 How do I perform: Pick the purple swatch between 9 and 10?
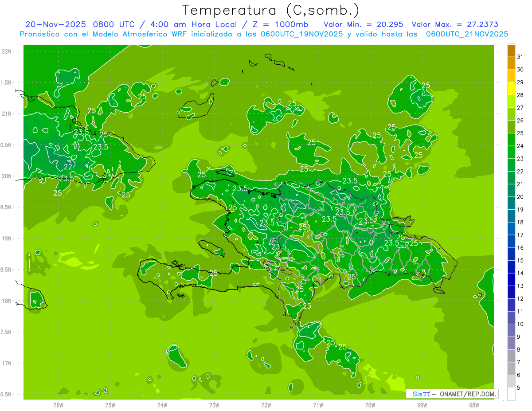point(511,331)
